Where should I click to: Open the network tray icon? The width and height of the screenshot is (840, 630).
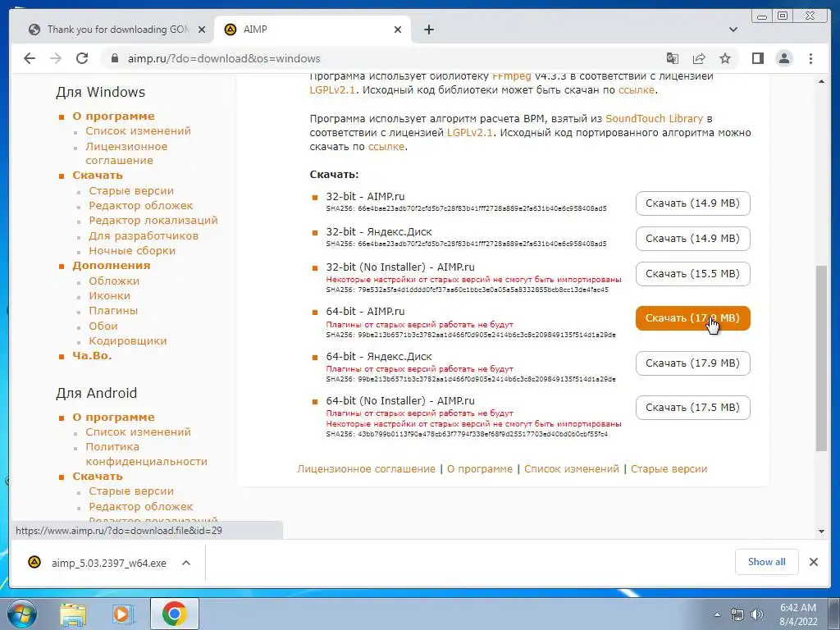[737, 614]
